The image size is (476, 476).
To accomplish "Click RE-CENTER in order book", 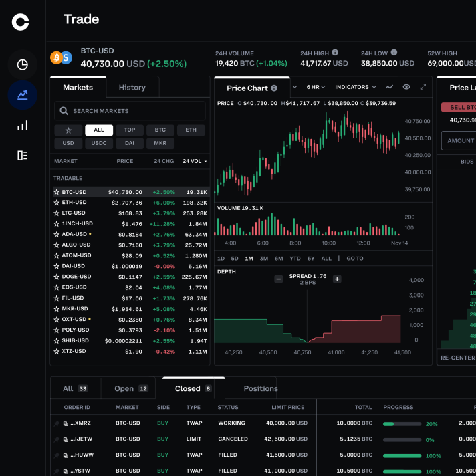I will click(458, 358).
